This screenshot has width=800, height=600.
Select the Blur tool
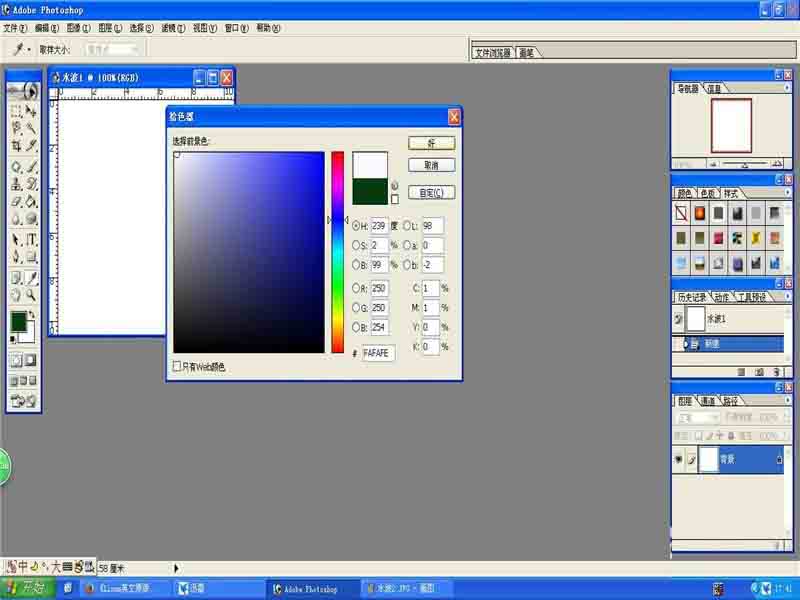point(16,219)
